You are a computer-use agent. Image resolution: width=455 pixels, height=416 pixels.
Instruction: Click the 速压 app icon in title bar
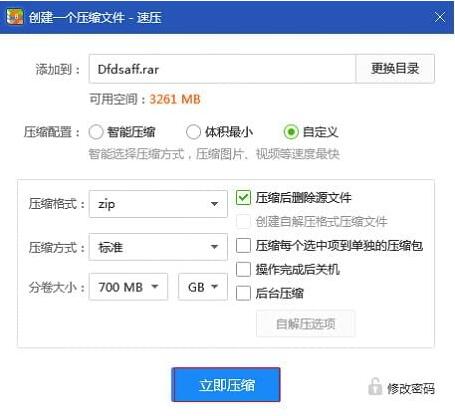point(15,17)
